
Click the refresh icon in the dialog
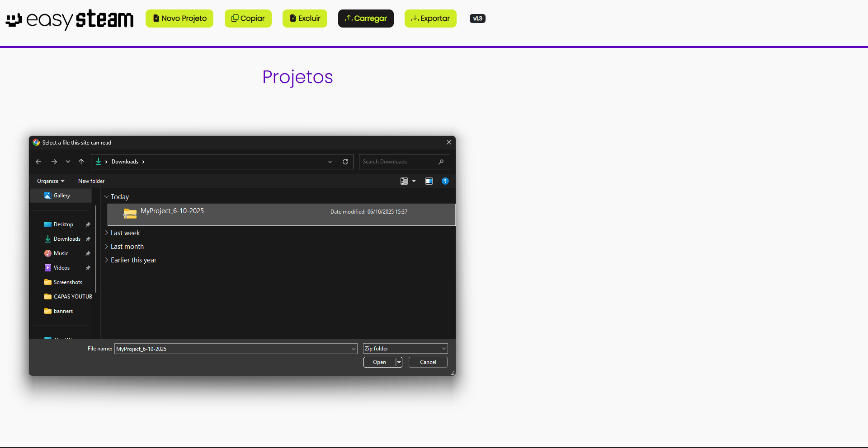(345, 162)
